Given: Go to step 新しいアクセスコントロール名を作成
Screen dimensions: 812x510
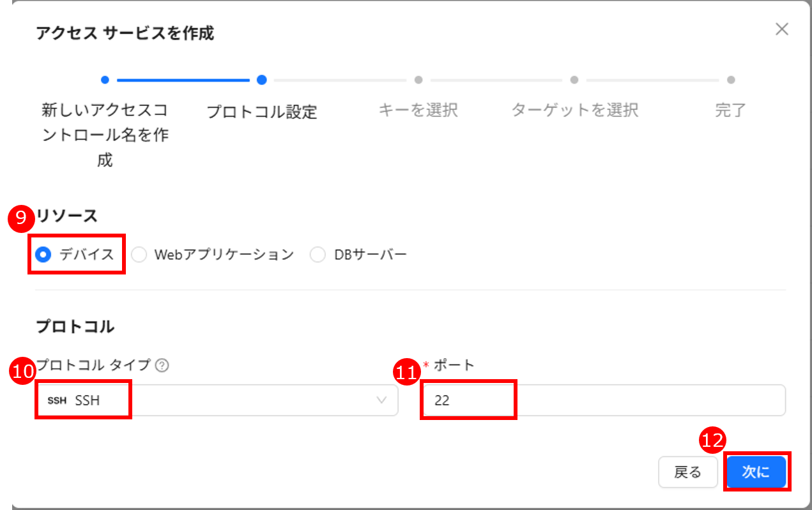Looking at the screenshot, I should tap(105, 135).
